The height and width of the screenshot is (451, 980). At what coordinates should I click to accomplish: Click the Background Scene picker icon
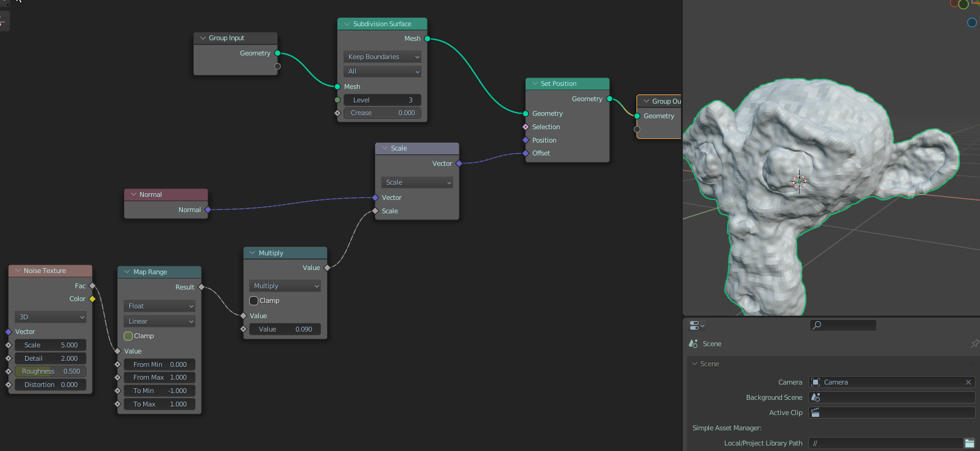pyautogui.click(x=816, y=397)
